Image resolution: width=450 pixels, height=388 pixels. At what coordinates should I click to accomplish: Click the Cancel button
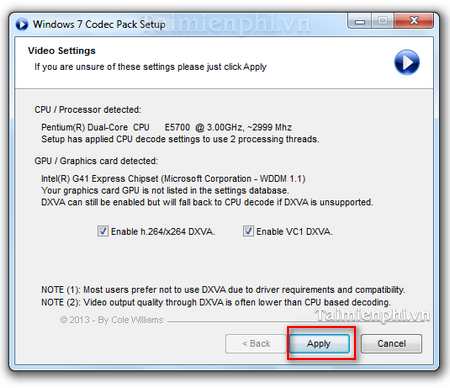point(391,343)
